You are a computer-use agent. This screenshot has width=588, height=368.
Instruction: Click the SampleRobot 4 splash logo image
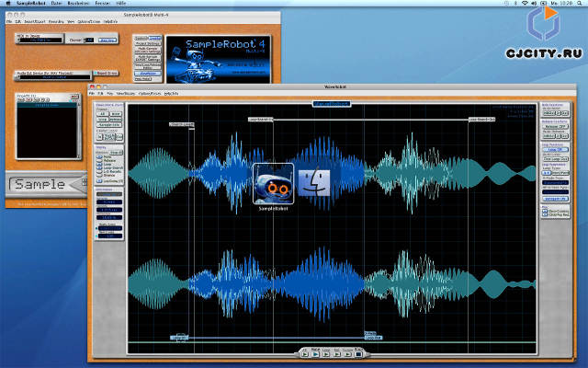click(218, 59)
